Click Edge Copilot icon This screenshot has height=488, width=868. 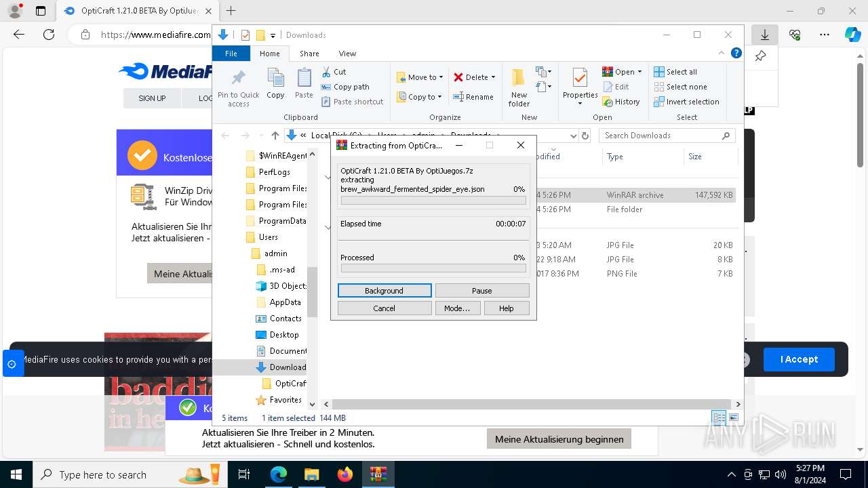tap(852, 35)
